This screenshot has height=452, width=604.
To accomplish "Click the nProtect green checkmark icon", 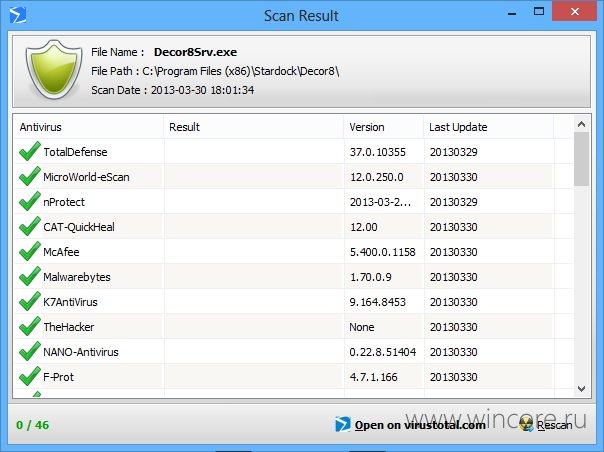I will 30,201.
